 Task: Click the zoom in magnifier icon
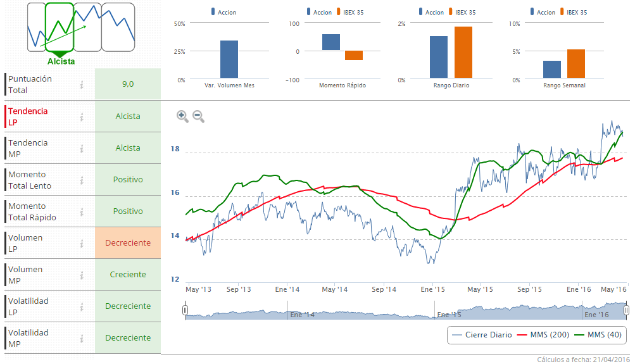182,116
